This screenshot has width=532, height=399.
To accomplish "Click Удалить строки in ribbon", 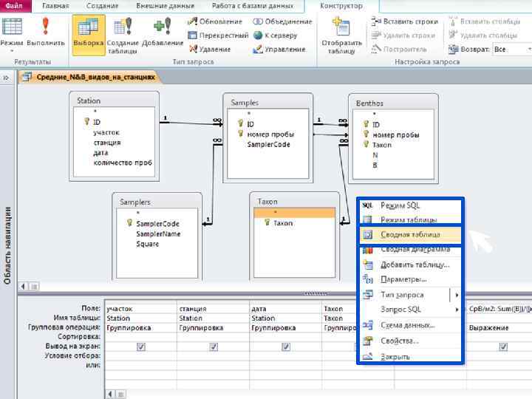I will 403,35.
